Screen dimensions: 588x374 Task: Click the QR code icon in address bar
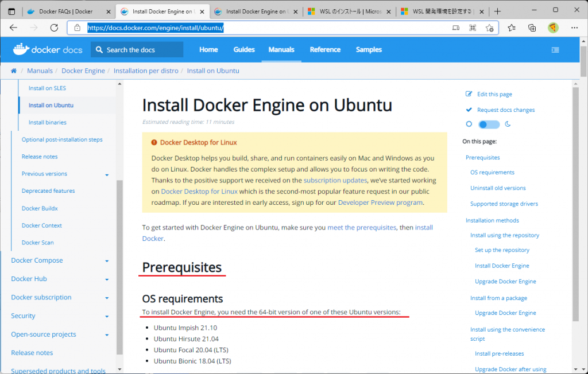[473, 28]
